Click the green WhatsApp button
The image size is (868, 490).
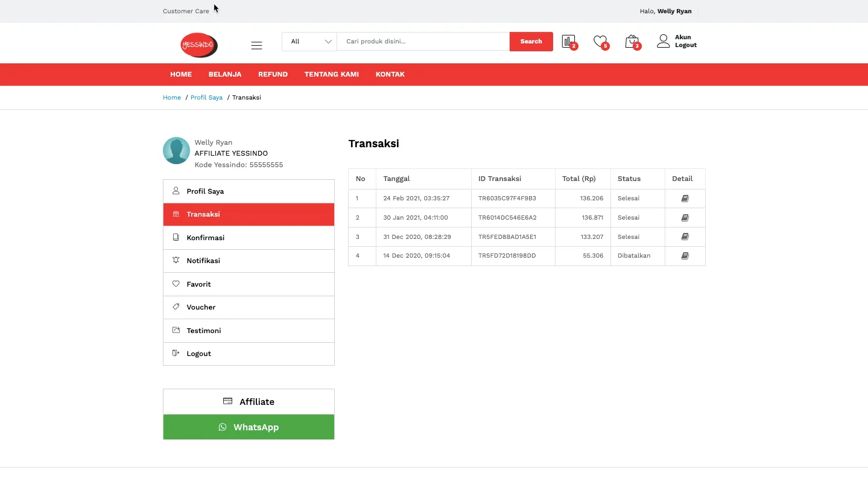coord(249,427)
